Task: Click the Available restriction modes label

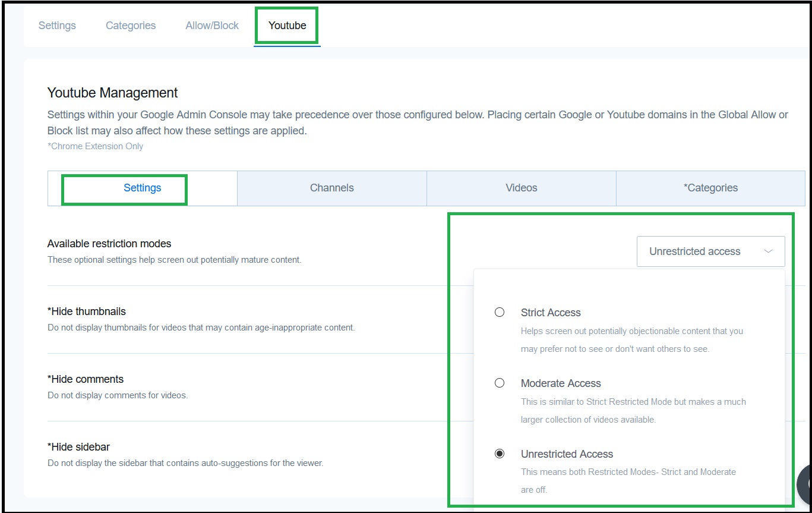Action: coord(109,244)
